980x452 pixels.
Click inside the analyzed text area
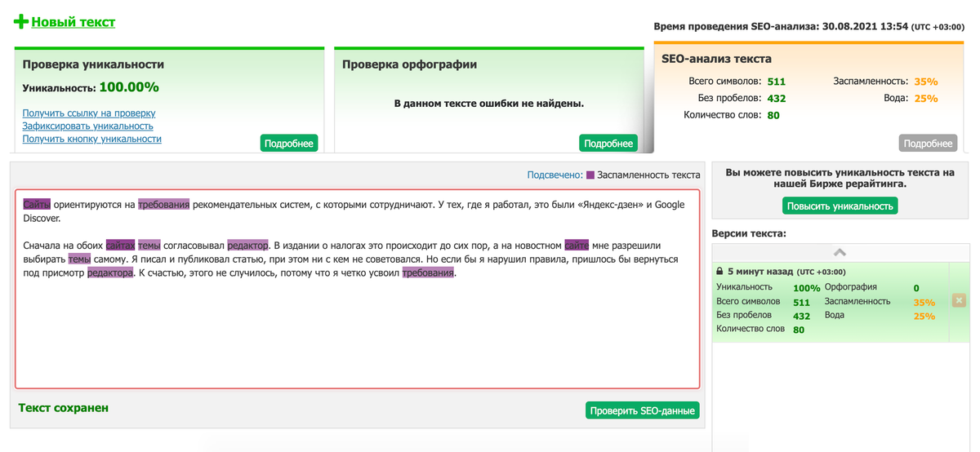[358, 289]
